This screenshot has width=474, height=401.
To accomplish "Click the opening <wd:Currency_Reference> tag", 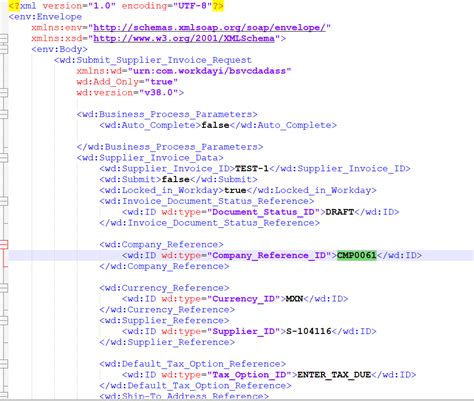I will [164, 288].
